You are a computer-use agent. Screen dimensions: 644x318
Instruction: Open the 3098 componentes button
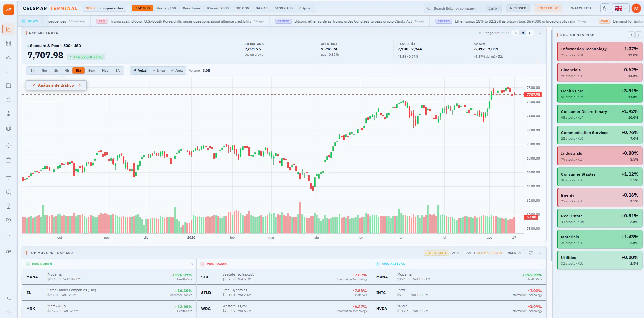coord(104,8)
